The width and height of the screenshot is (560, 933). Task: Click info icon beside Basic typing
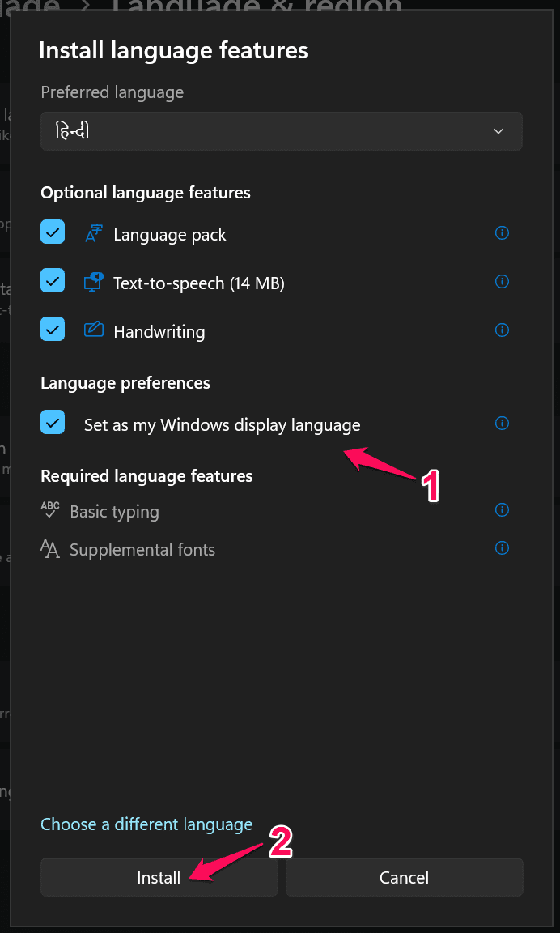502,510
